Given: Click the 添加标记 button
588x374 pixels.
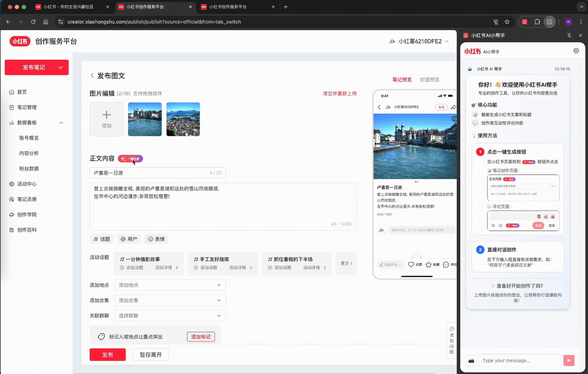Looking at the screenshot, I should [201, 337].
